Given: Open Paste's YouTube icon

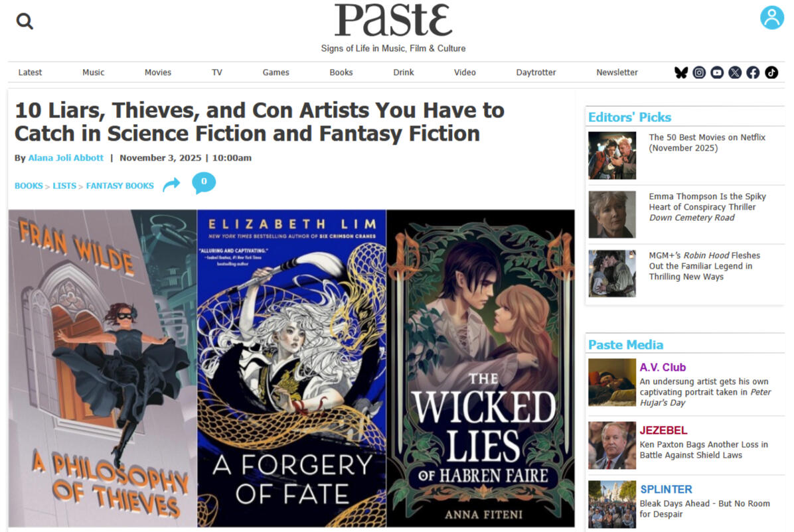Looking at the screenshot, I should [x=717, y=72].
